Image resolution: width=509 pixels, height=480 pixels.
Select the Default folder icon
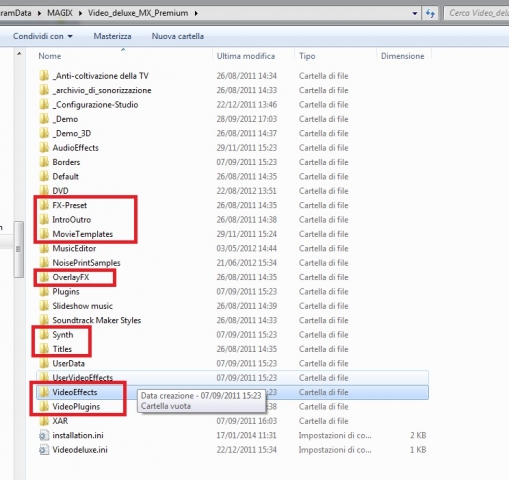[44, 176]
